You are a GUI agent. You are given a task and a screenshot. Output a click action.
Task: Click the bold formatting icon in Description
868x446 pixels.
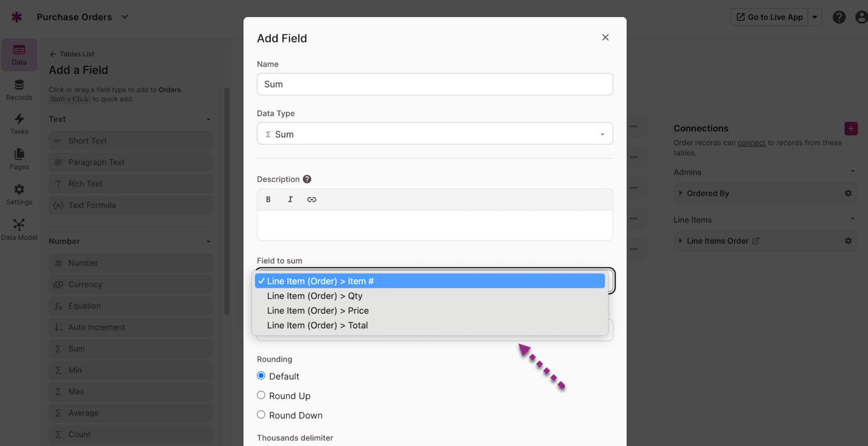(x=269, y=199)
